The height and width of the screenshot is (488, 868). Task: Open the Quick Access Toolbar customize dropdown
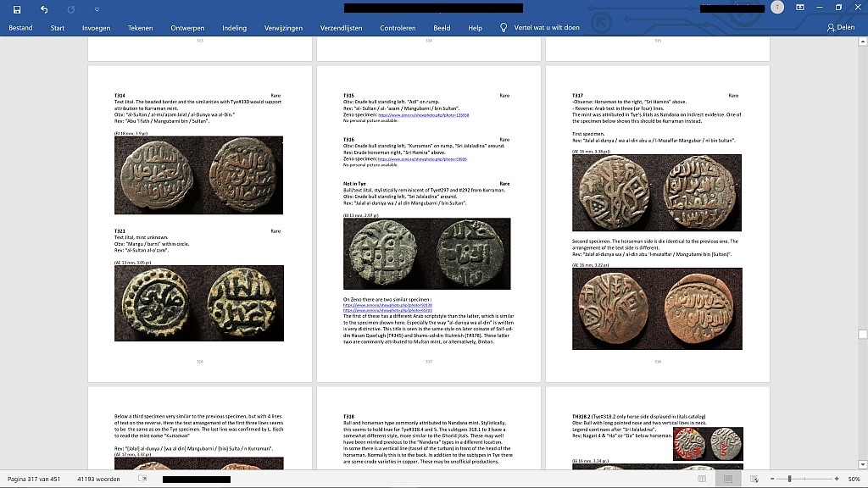pos(97,9)
